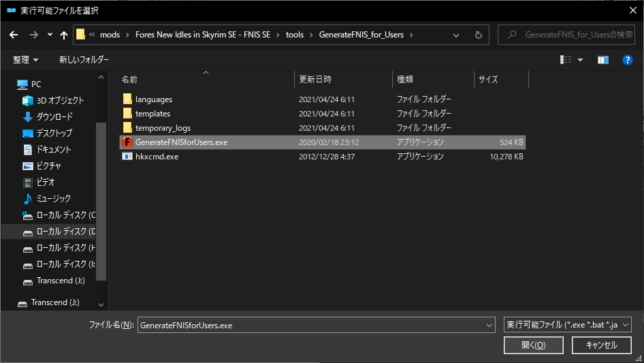Go up one folder level
The height and width of the screenshot is (363, 644).
[64, 35]
